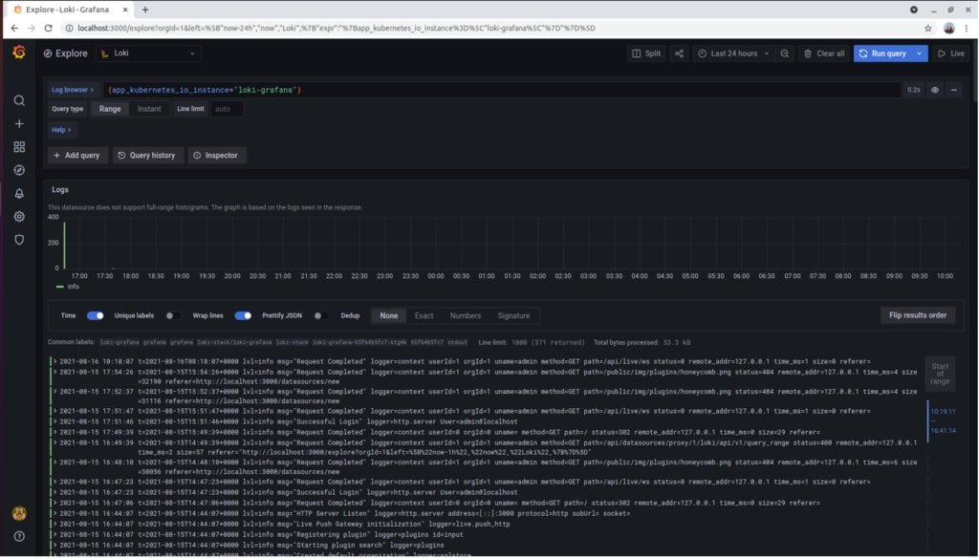Click the Query history button
979x560 pixels.
pos(147,155)
